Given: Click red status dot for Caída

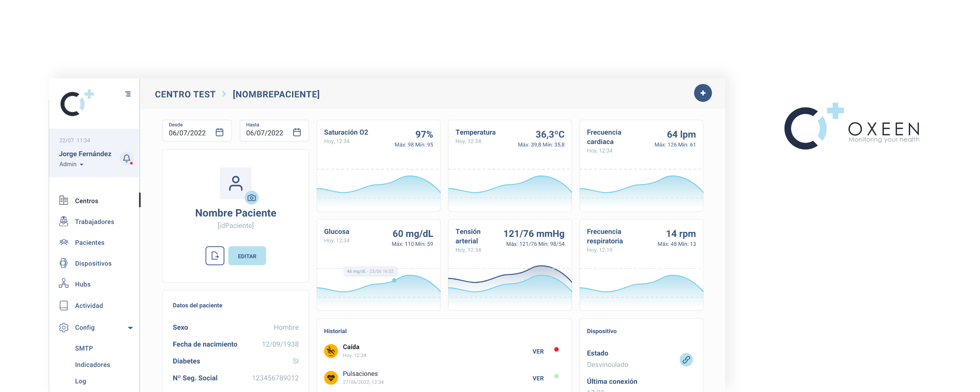Looking at the screenshot, I should pyautogui.click(x=556, y=349).
